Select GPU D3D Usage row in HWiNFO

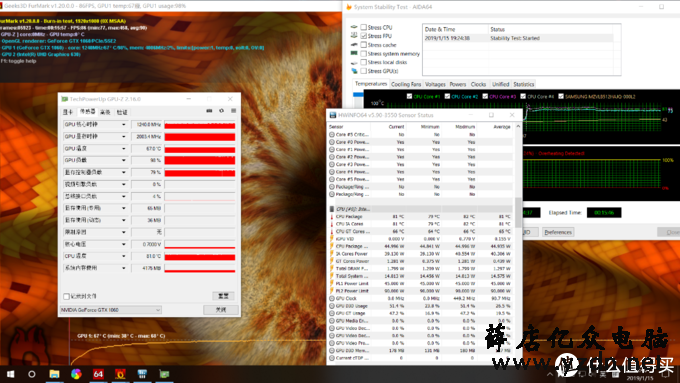coord(421,306)
